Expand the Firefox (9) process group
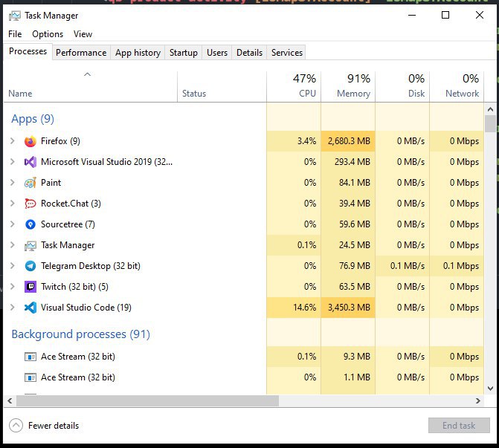This screenshot has width=499, height=448. tap(13, 141)
